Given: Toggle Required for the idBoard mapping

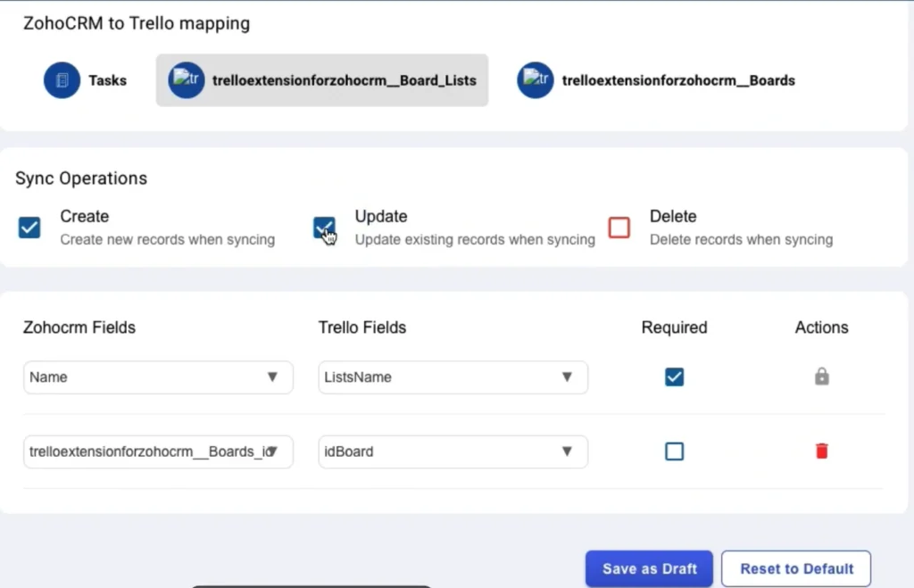Looking at the screenshot, I should [x=674, y=451].
